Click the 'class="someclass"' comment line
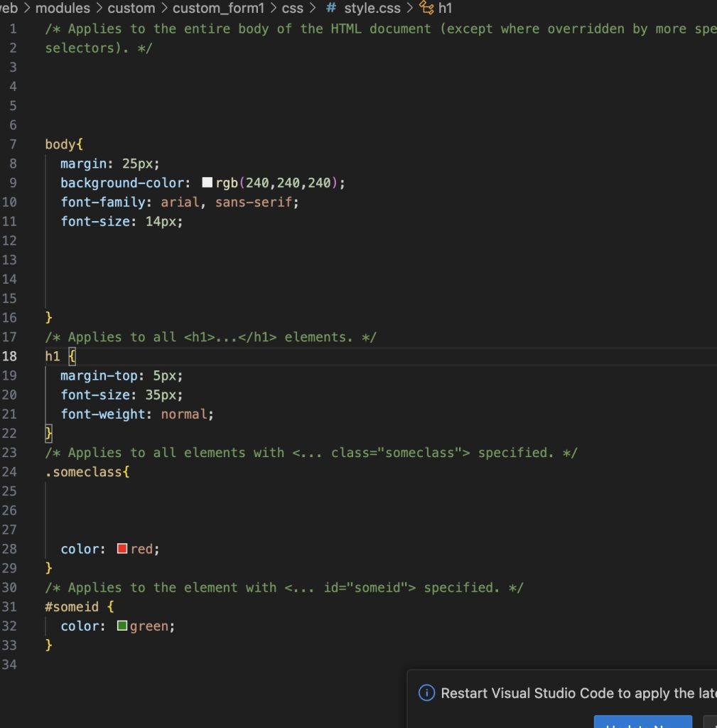Image resolution: width=717 pixels, height=728 pixels. tap(311, 452)
